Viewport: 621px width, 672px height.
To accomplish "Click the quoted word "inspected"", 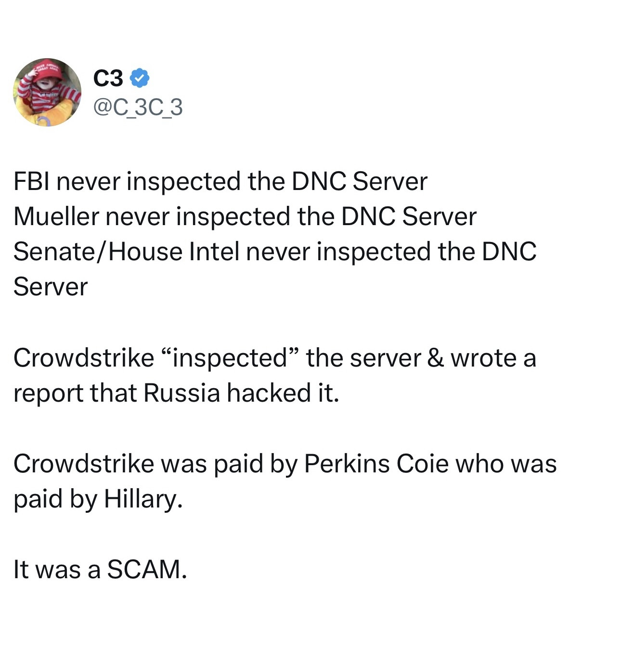I will (x=230, y=358).
